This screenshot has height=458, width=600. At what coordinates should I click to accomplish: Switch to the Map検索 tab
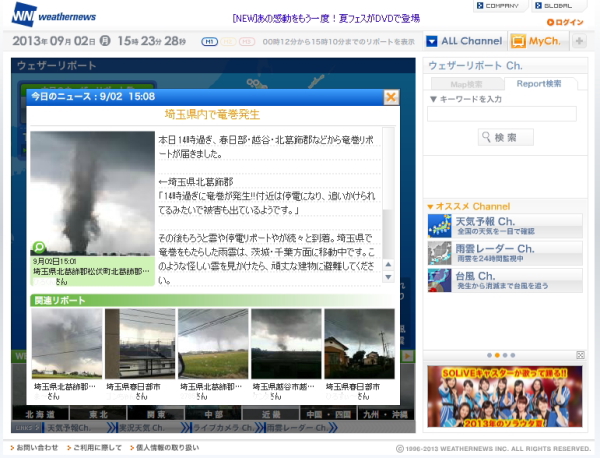(x=466, y=84)
